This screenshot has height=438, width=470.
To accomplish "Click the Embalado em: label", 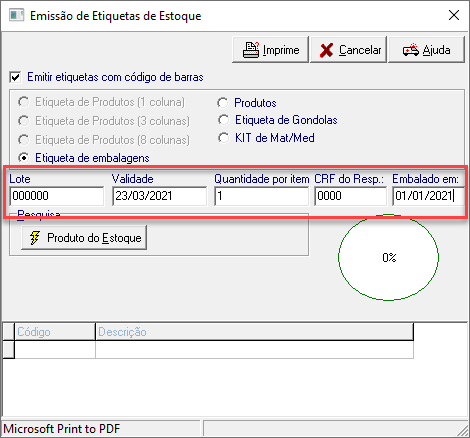I will (425, 179).
